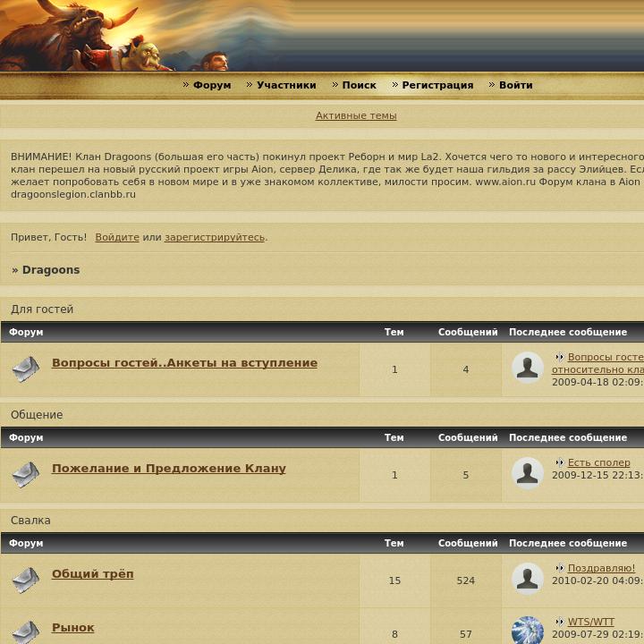
Task: Click topic count 15 for Общий трёп
Action: click(x=394, y=580)
